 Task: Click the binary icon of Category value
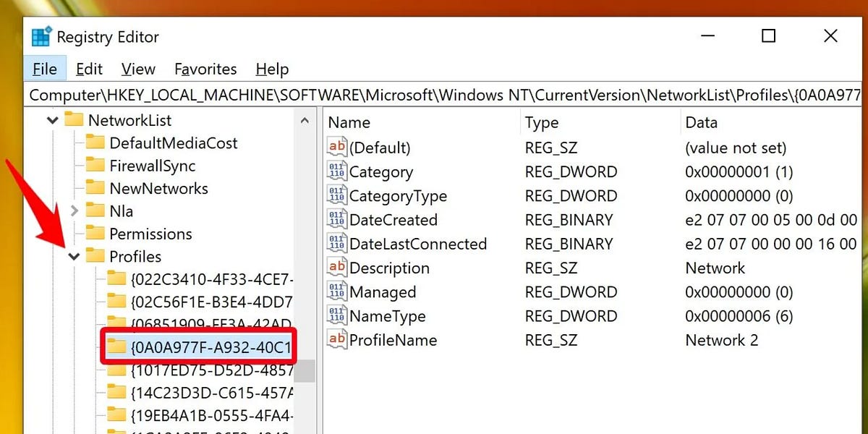pyautogui.click(x=337, y=171)
